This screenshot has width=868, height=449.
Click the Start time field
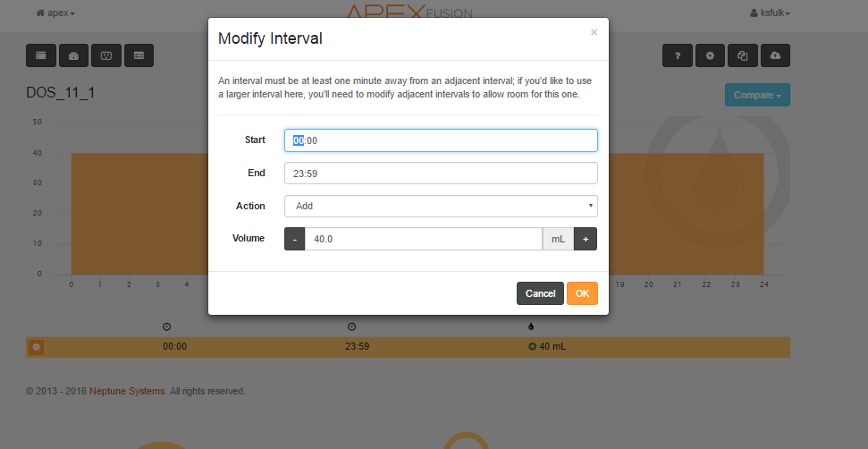442,140
